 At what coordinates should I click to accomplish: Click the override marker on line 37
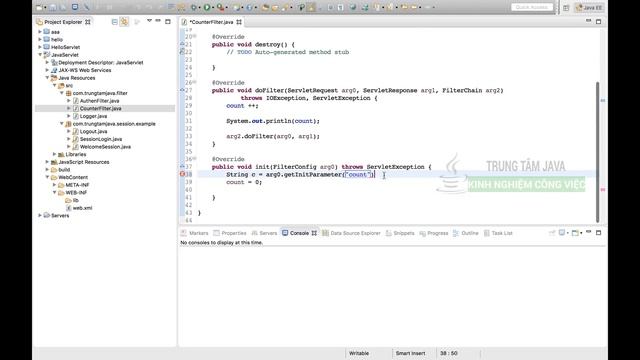182,167
